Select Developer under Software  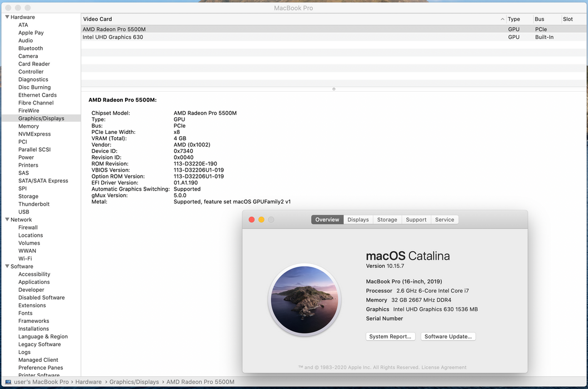[32, 290]
